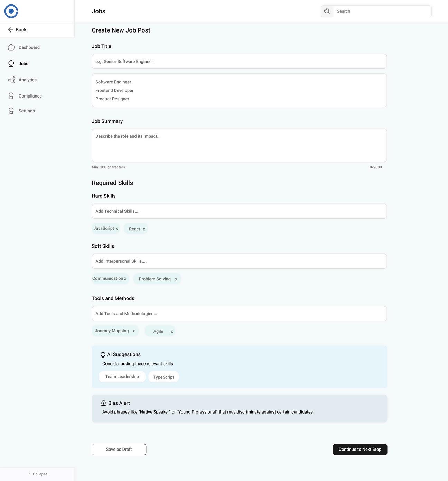This screenshot has width=448, height=481.
Task: Click the Settings sidebar icon
Action: (11, 111)
